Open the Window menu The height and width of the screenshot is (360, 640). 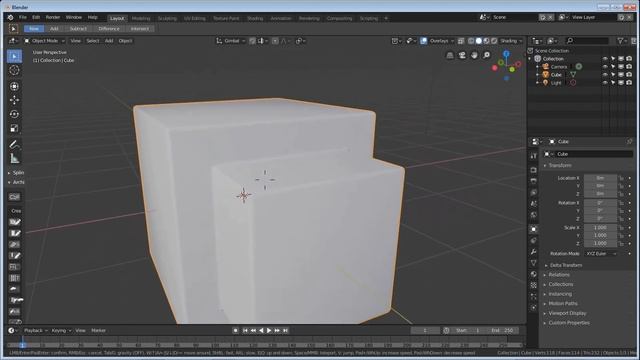73,18
